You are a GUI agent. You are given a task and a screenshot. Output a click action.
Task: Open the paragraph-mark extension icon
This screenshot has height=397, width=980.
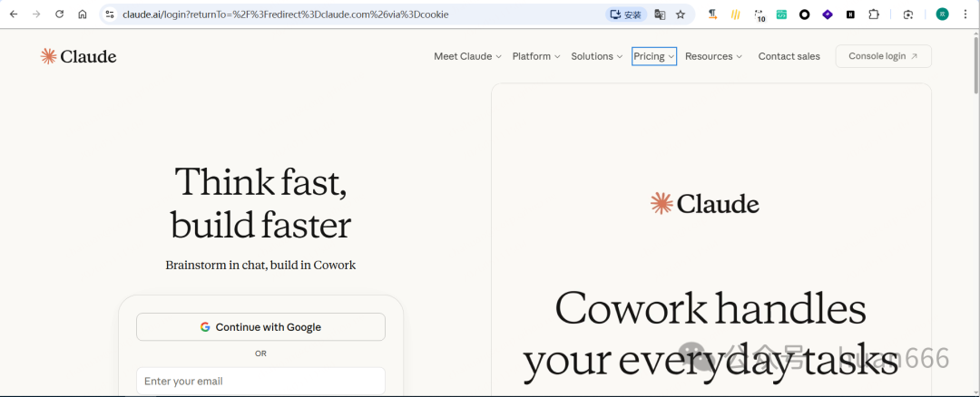(712, 15)
